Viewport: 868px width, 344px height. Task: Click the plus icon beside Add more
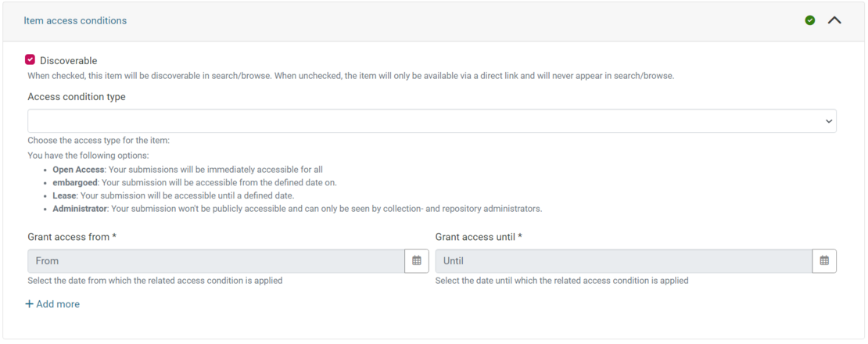[30, 304]
